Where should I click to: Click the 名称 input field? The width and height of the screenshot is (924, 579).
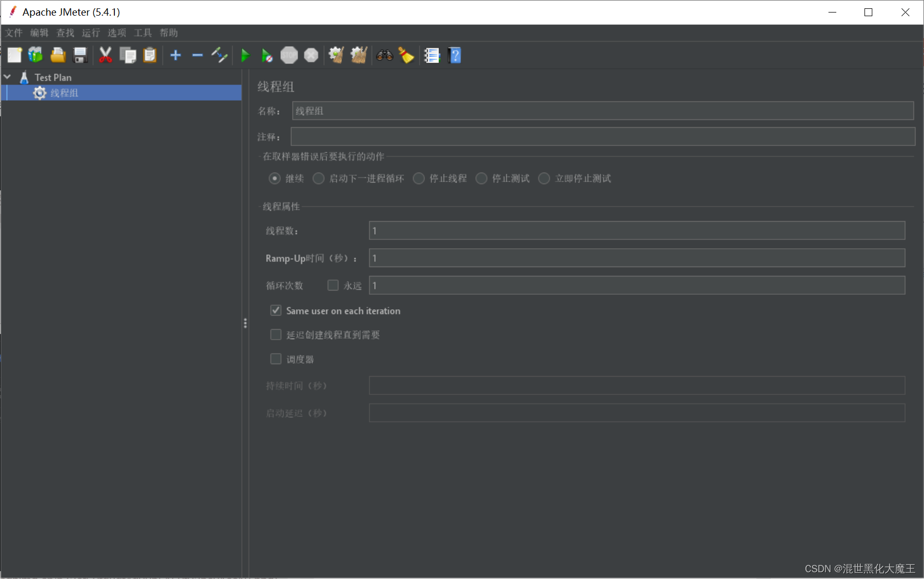[603, 111]
